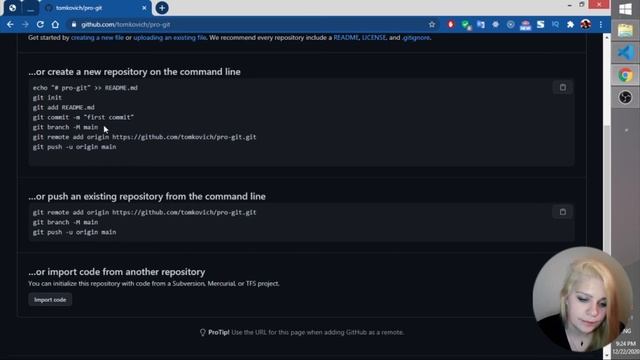Image resolution: width=640 pixels, height=360 pixels.
Task: Click the ProTip text at bottom
Action: point(302,332)
